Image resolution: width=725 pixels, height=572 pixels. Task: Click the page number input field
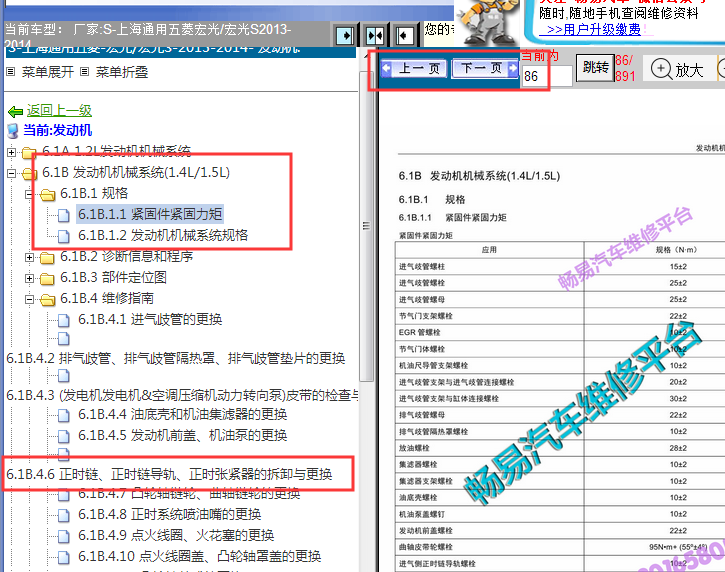pos(547,76)
